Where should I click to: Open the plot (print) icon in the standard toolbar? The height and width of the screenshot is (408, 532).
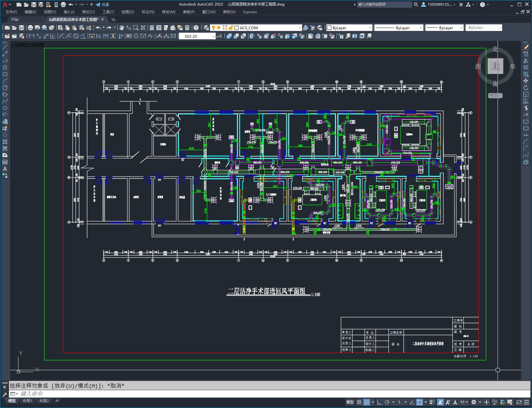(30, 28)
